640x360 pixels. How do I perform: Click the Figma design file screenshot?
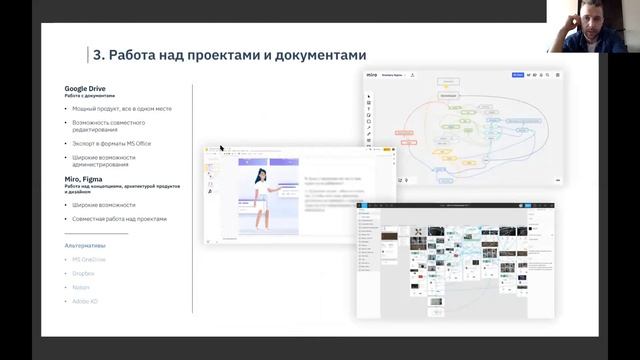pos(455,260)
